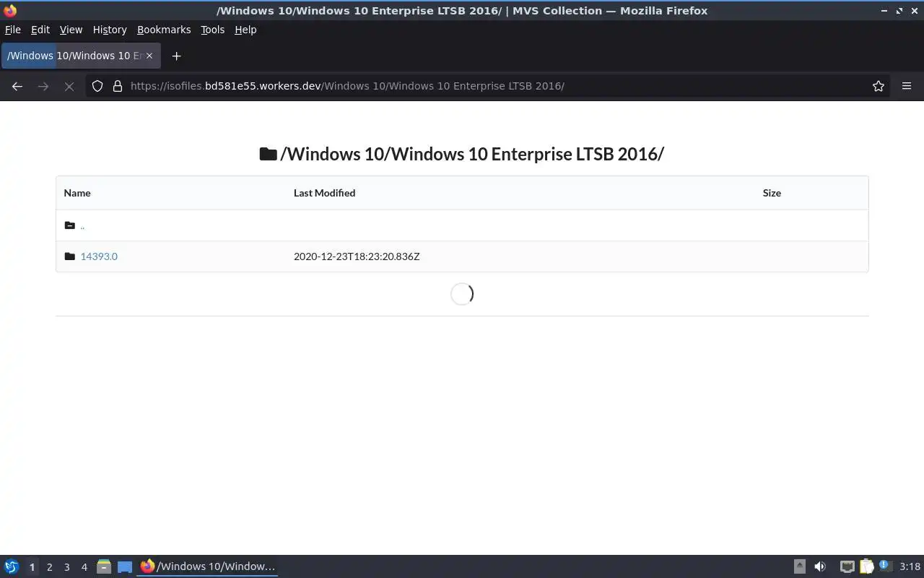Click the removable media eject tray icon
The width and height of the screenshot is (924, 578).
point(800,566)
